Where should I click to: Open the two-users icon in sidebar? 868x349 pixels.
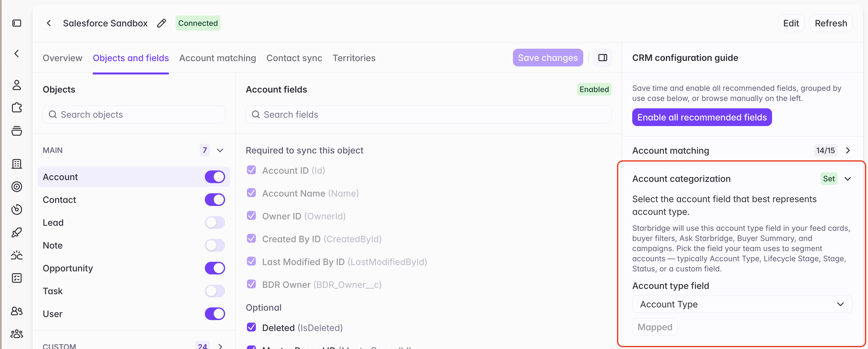click(x=17, y=311)
